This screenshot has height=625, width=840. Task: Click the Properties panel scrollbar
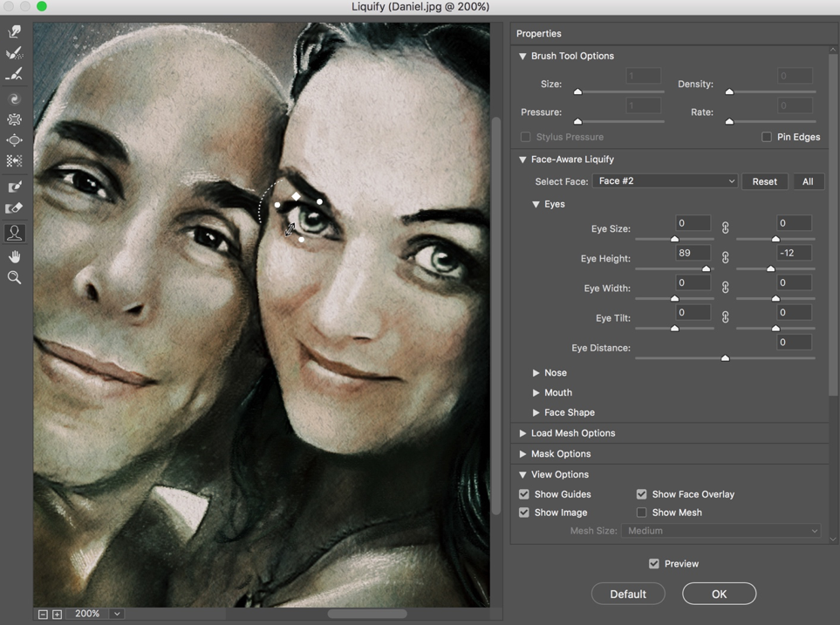point(832,225)
